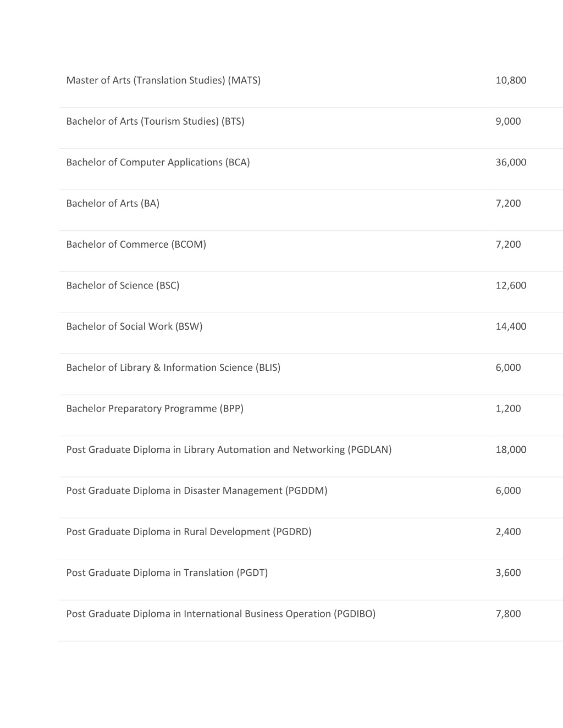Viewport: 563px width, 728px height.
Task: Select PG Diploma in Disaster Management (PGDDM)
Action: [197, 491]
